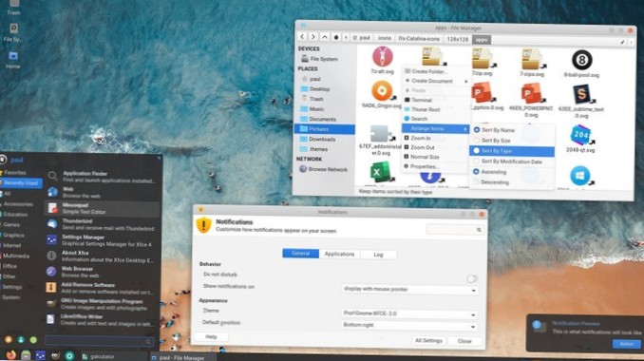Open Home desktop icon

[x=12, y=60]
